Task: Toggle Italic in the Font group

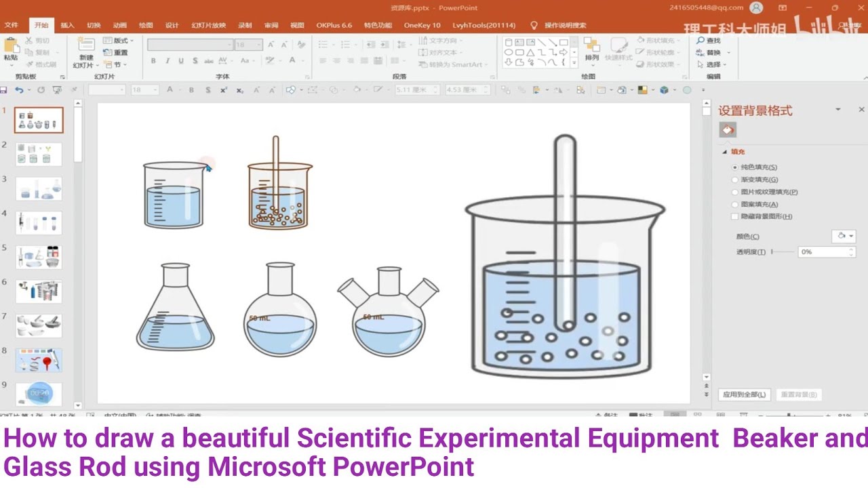Action: pyautogui.click(x=167, y=61)
